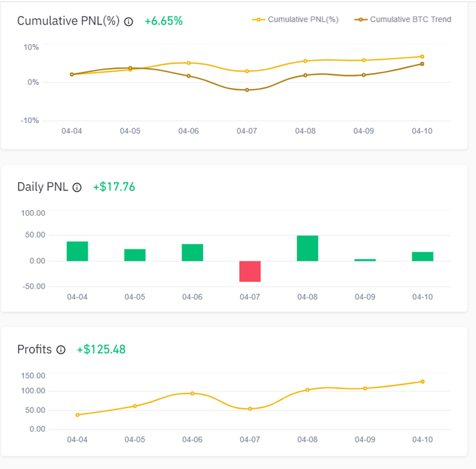Click the 04-08 Cumulative PNL(%) data point

[x=305, y=61]
